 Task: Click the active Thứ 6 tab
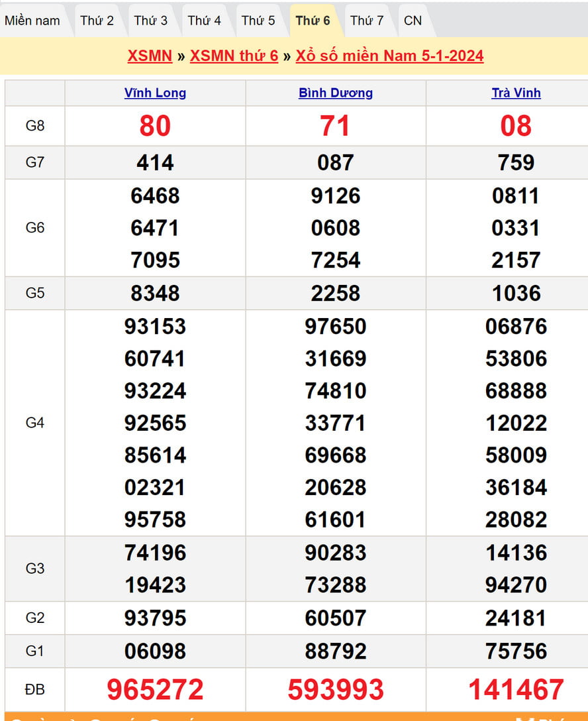pyautogui.click(x=313, y=21)
